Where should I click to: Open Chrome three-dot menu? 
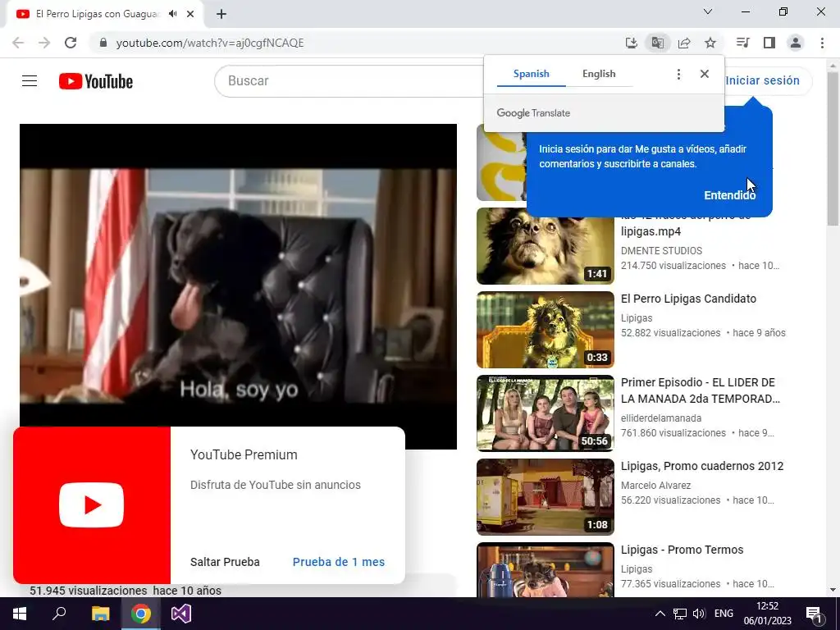822,43
